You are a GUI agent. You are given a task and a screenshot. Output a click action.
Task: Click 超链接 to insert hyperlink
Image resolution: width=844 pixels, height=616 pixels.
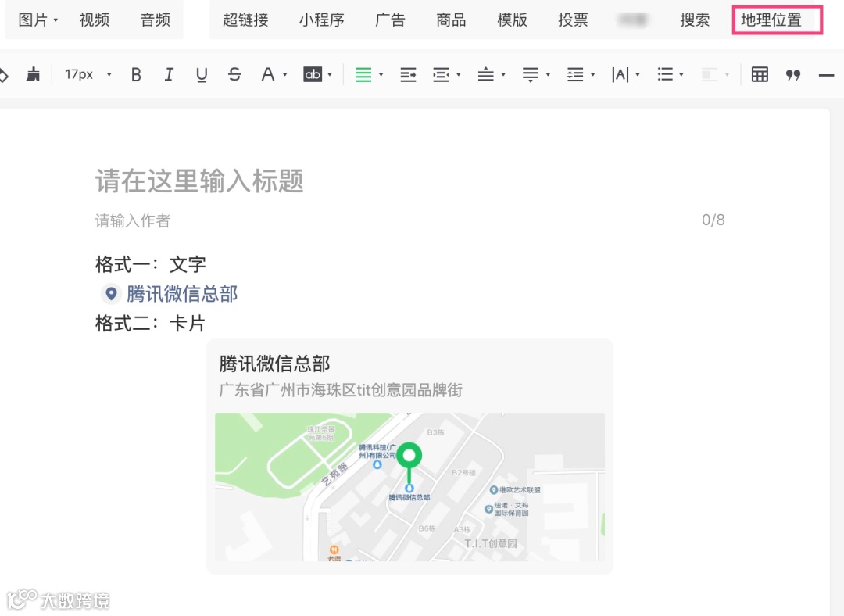(x=245, y=20)
